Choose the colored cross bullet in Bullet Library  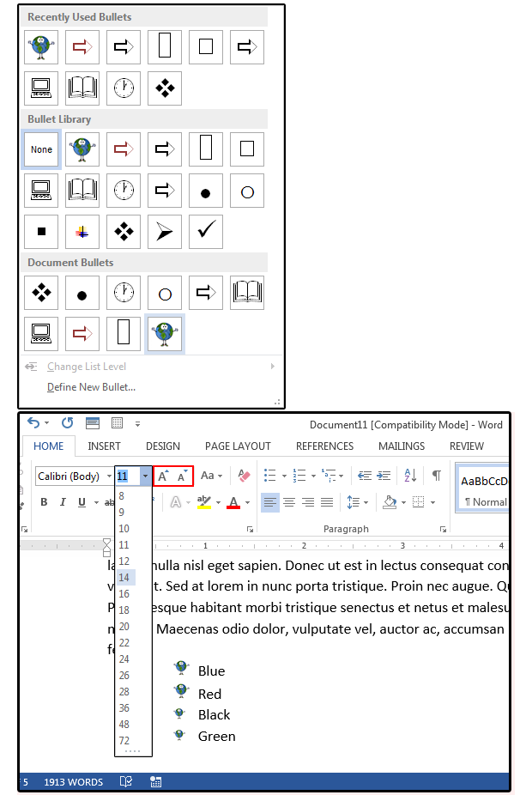tap(82, 231)
